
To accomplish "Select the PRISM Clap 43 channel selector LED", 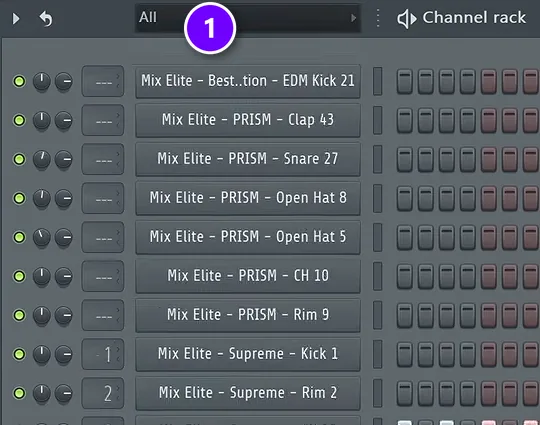I will (378, 120).
